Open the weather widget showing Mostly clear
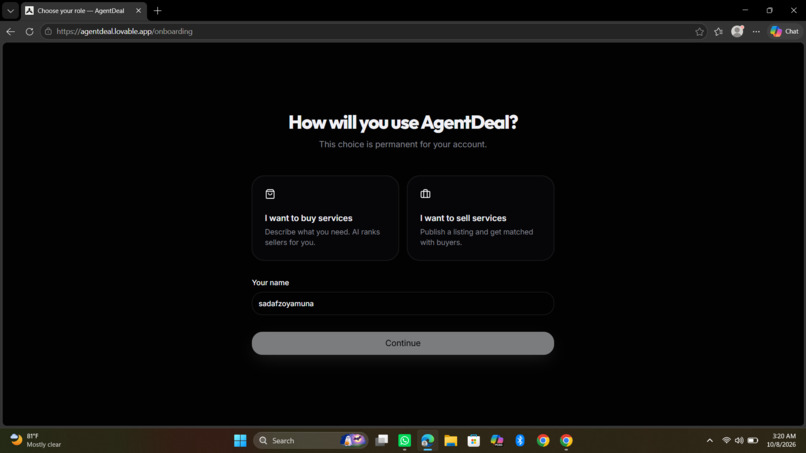806x453 pixels. pos(36,441)
